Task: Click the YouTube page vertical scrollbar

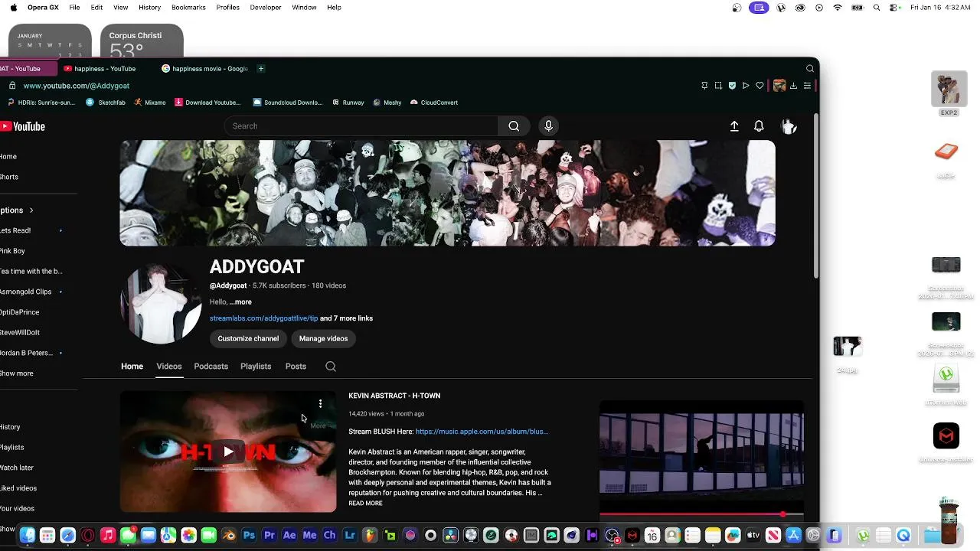Action: [816, 197]
